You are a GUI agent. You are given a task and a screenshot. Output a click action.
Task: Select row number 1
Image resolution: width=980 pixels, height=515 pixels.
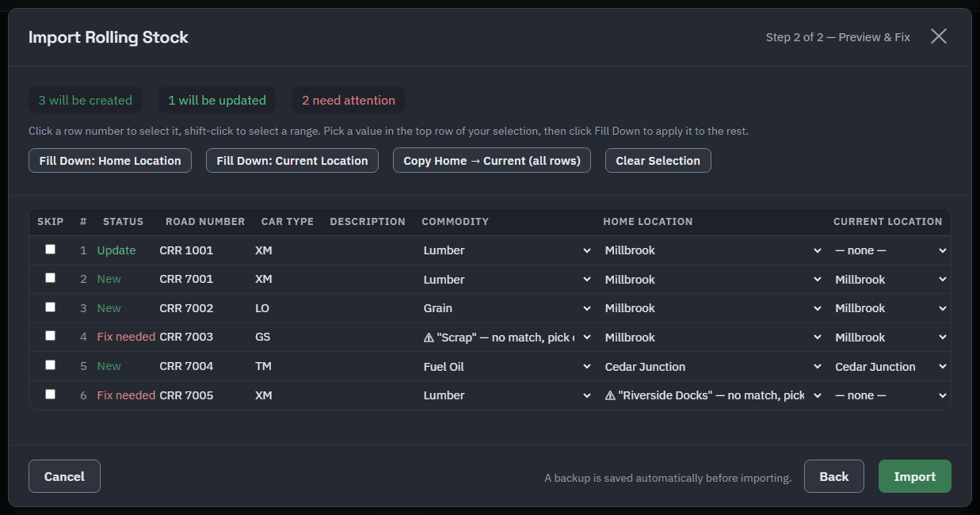83,250
